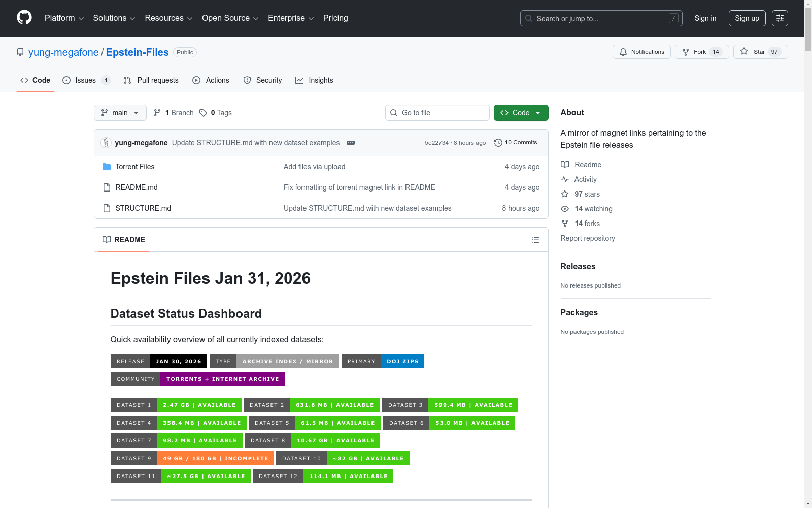This screenshot has height=508, width=812.
Task: Open the Insights tab
Action: tap(315, 80)
